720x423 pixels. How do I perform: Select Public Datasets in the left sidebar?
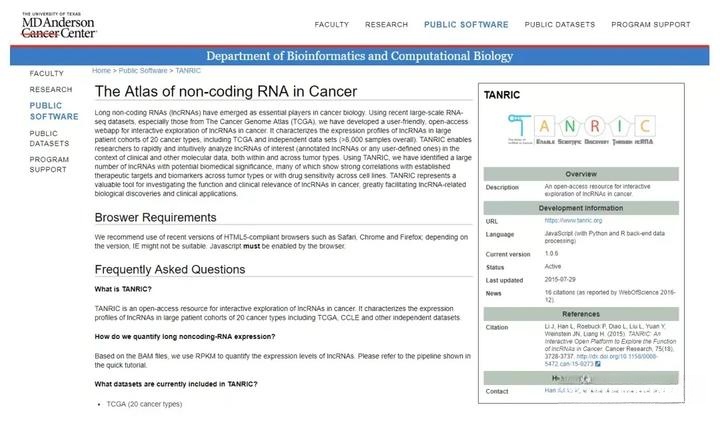point(49,138)
